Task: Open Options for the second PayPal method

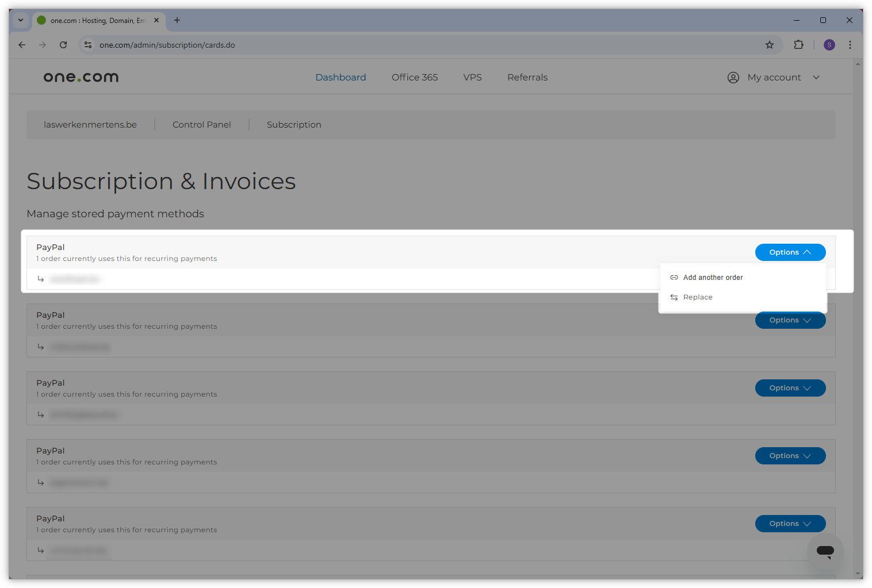Action: click(790, 320)
